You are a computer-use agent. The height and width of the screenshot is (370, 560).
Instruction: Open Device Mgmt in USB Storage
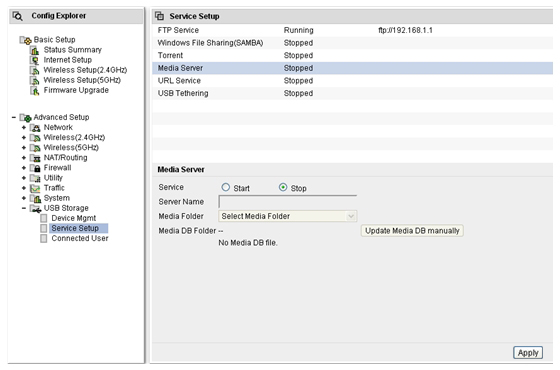click(74, 218)
